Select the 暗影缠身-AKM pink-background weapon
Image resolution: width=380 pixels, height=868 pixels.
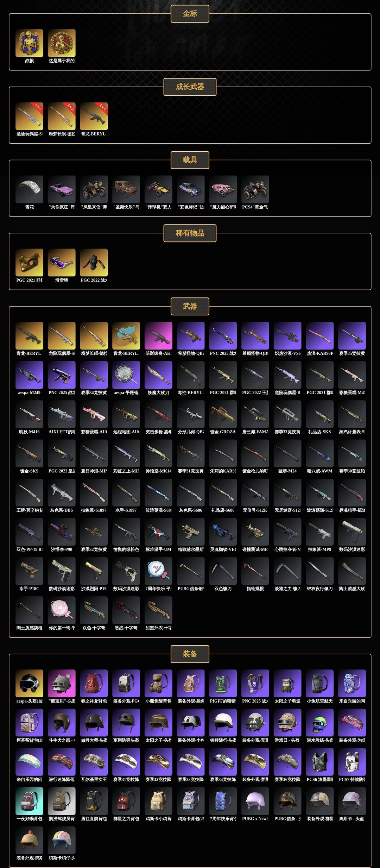pos(158,335)
